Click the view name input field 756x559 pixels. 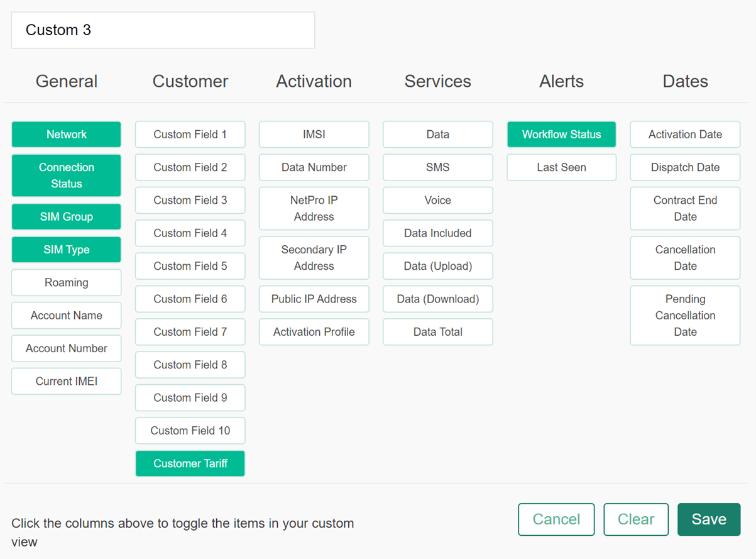(x=163, y=30)
